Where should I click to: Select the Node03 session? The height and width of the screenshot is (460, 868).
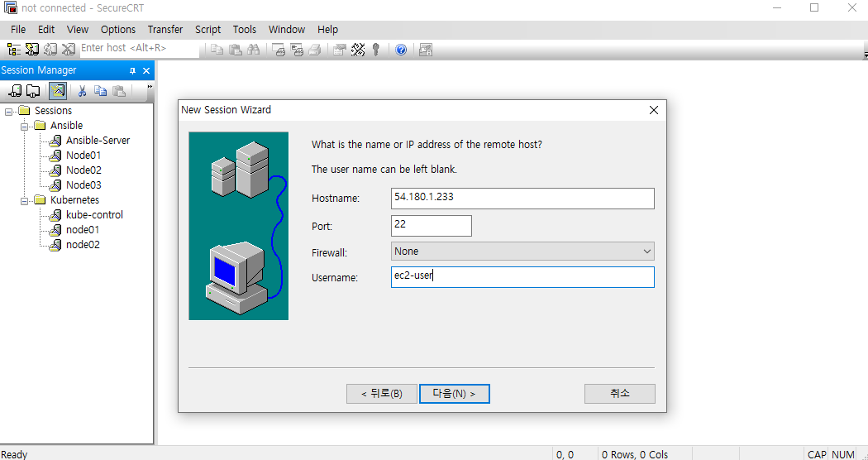83,185
